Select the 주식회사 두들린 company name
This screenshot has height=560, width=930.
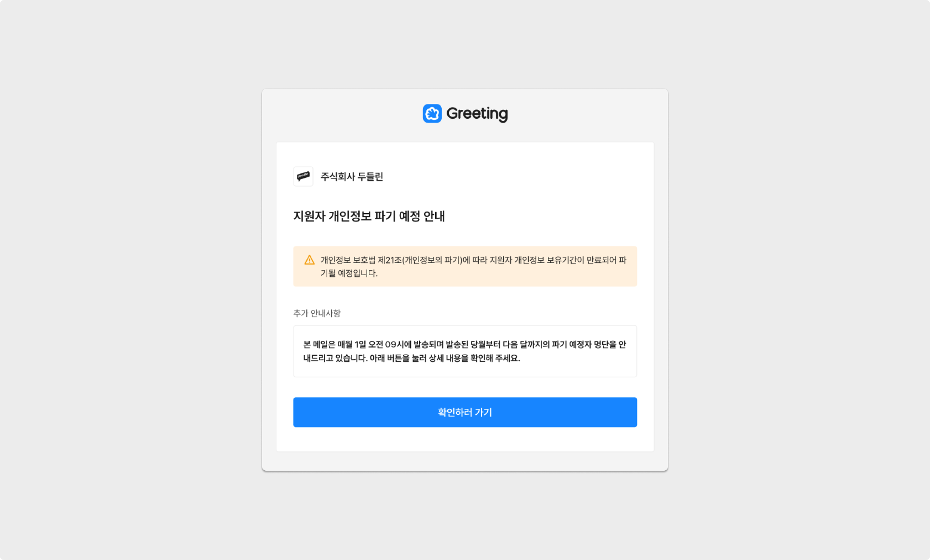(351, 177)
